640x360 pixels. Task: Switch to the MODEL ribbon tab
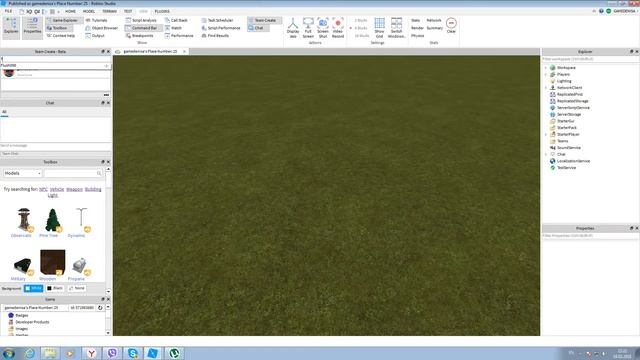[x=89, y=11]
